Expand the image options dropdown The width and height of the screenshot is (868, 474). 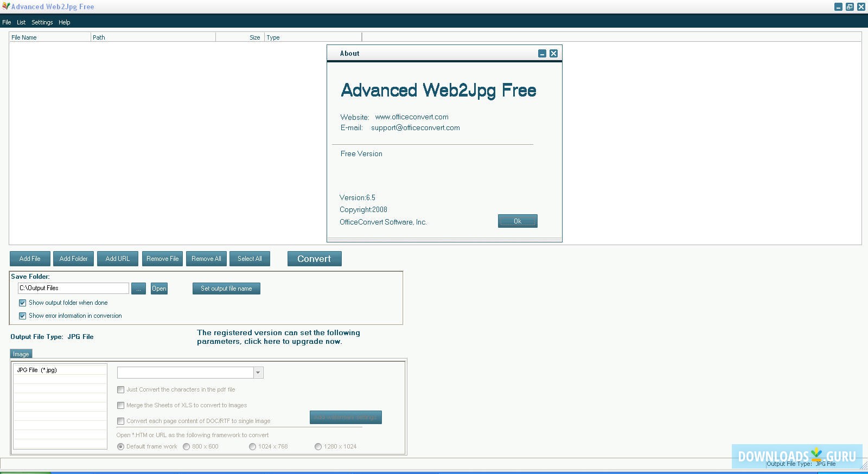pos(258,373)
